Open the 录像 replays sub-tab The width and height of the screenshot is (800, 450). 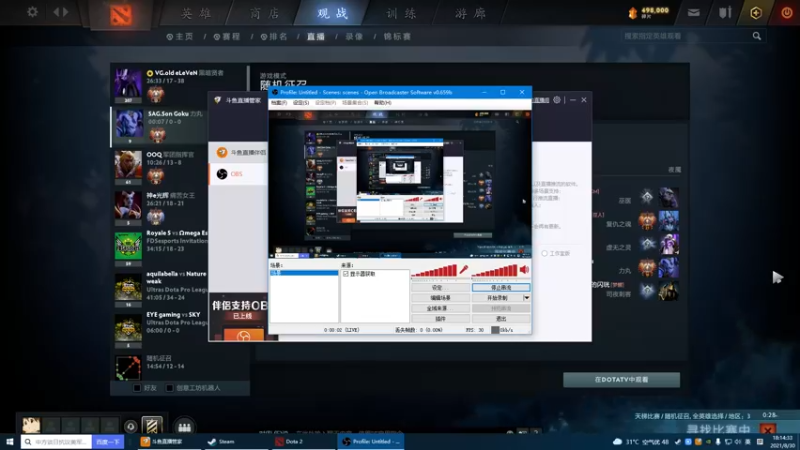coord(354,37)
